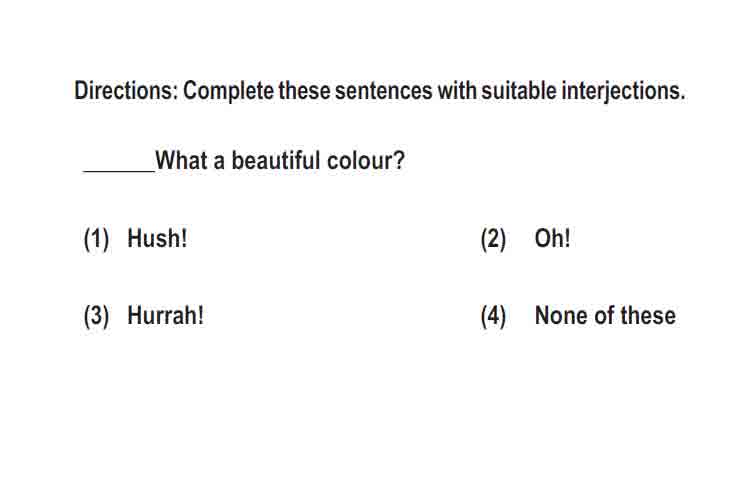Select answer option Hurrah!
The height and width of the screenshot is (500, 750).
165,315
